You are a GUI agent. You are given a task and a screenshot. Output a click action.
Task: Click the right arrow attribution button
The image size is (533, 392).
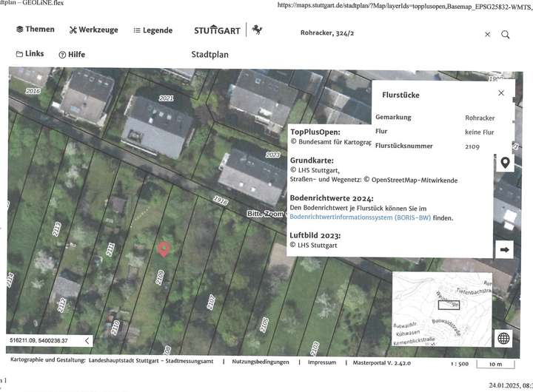tap(505, 250)
